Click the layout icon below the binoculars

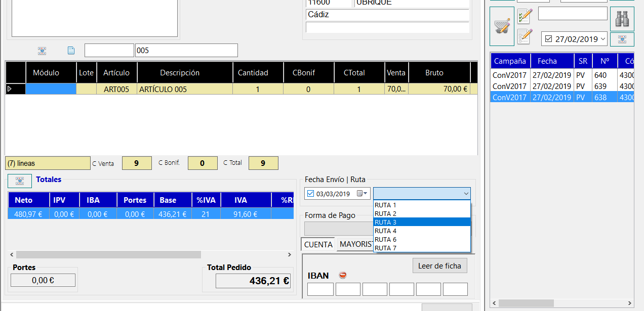coord(622,39)
